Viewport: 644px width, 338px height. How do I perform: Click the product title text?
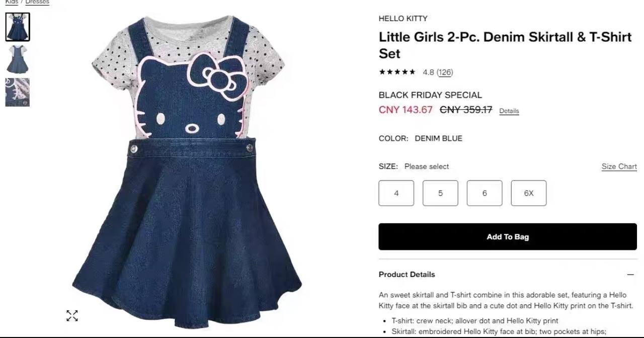pos(505,45)
